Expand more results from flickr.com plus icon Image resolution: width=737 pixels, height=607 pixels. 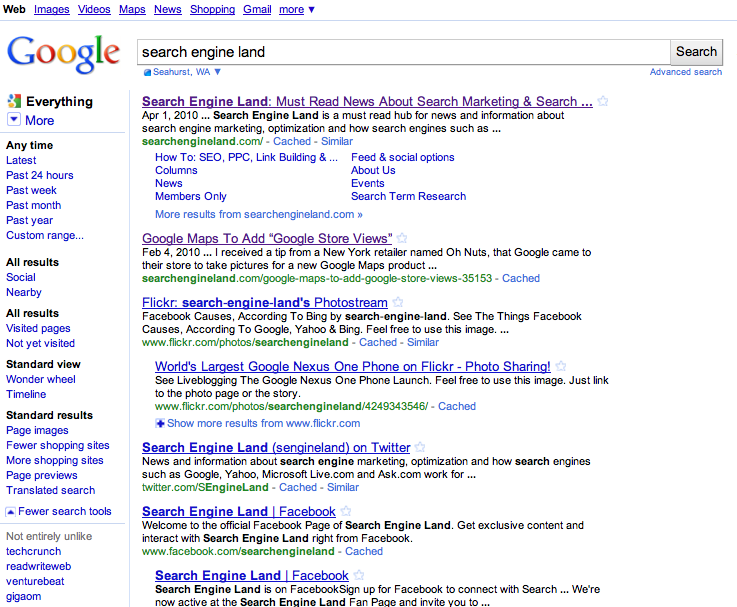[x=160, y=423]
